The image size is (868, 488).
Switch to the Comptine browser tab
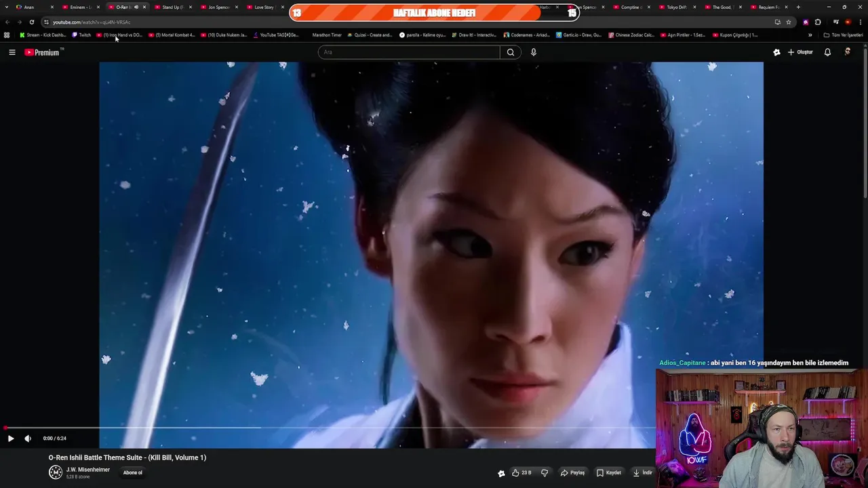pyautogui.click(x=630, y=7)
